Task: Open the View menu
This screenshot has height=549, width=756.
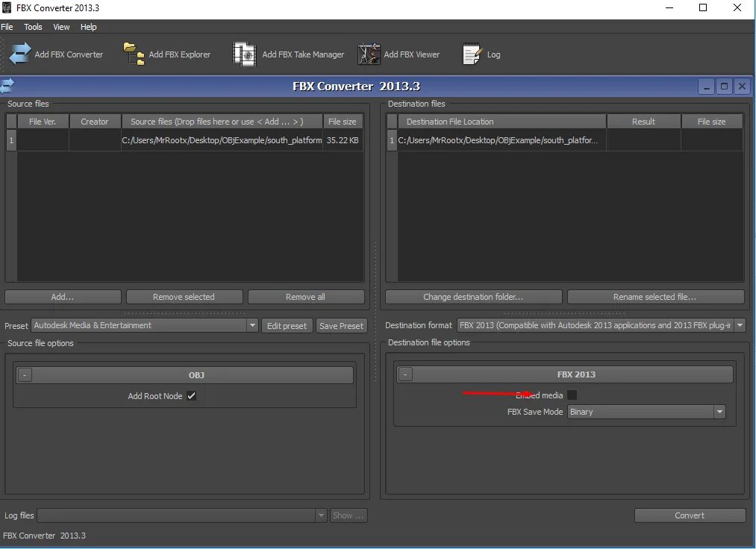Action: (x=61, y=27)
